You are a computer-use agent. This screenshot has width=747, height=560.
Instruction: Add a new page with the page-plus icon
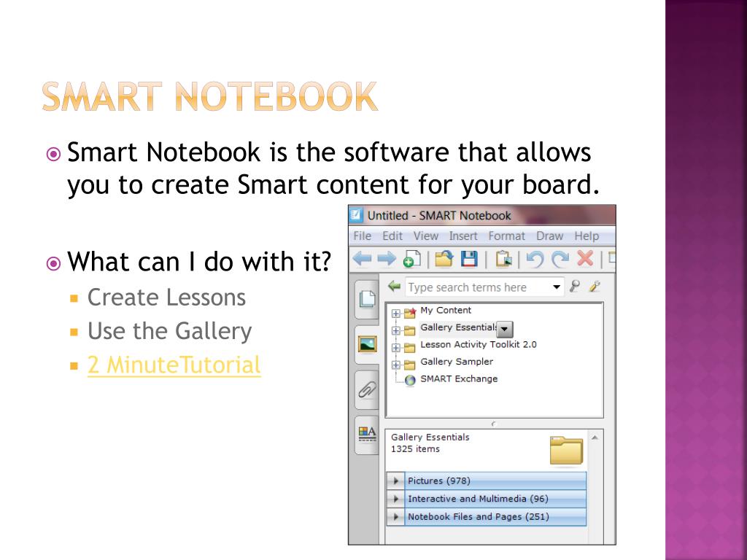[x=411, y=259]
